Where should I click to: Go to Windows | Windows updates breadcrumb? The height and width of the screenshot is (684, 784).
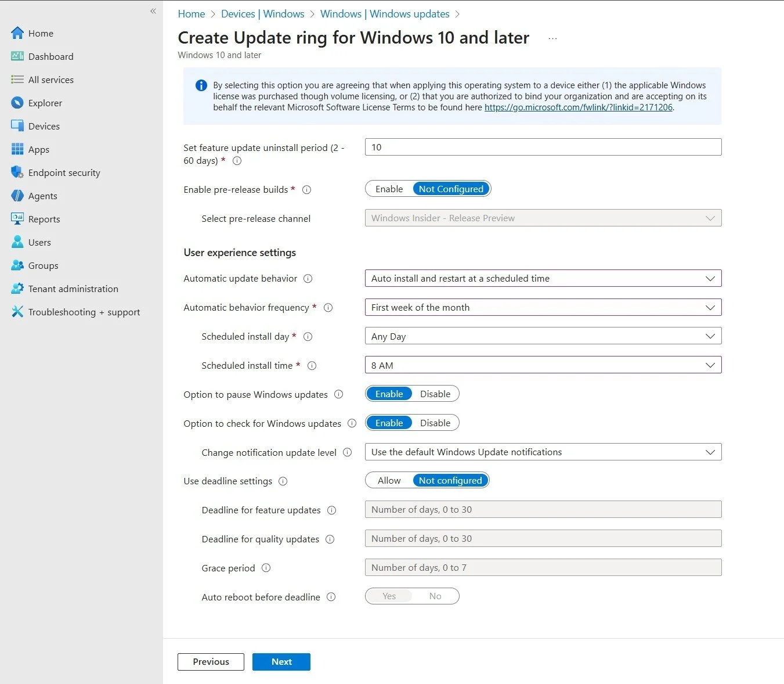click(x=385, y=14)
